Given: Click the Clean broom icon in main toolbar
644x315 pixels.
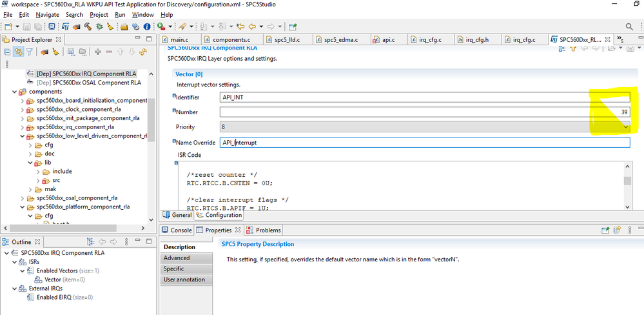Looking at the screenshot, I should [110, 26].
